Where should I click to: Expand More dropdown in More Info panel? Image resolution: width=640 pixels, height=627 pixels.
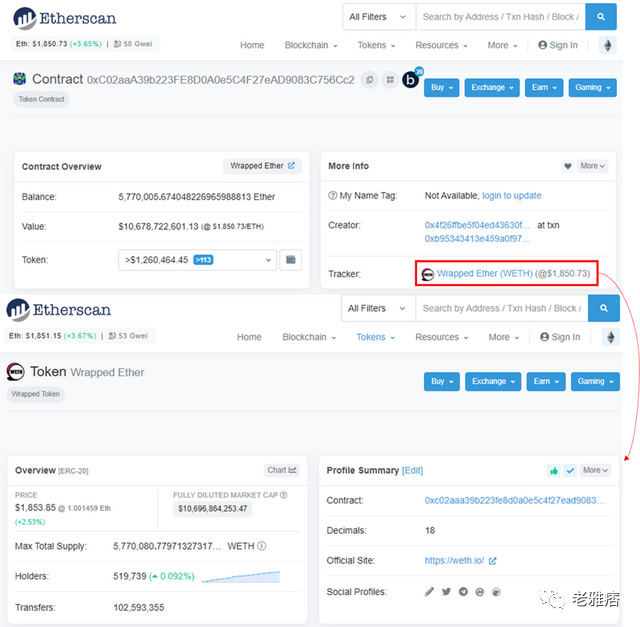[x=592, y=166]
